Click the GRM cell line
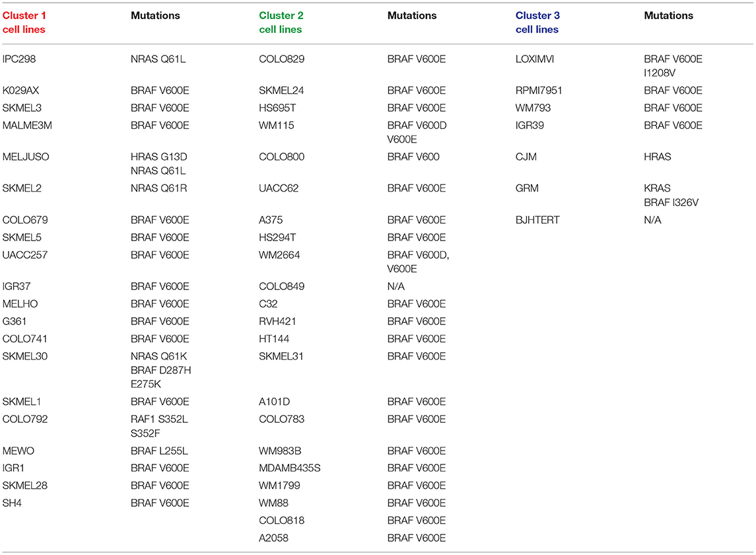Image resolution: width=756 pixels, height=555 pixels. 527,188
